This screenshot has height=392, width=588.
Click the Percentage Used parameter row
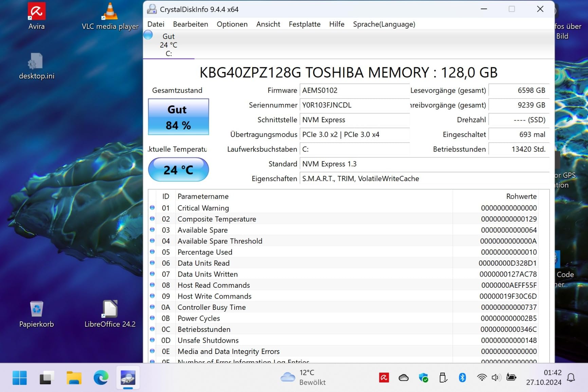pos(344,252)
